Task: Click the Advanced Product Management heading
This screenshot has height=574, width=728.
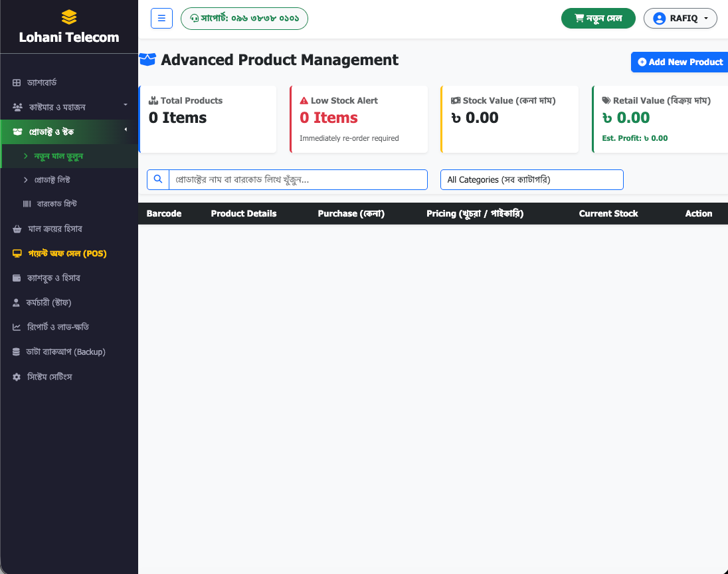Action: [280, 60]
